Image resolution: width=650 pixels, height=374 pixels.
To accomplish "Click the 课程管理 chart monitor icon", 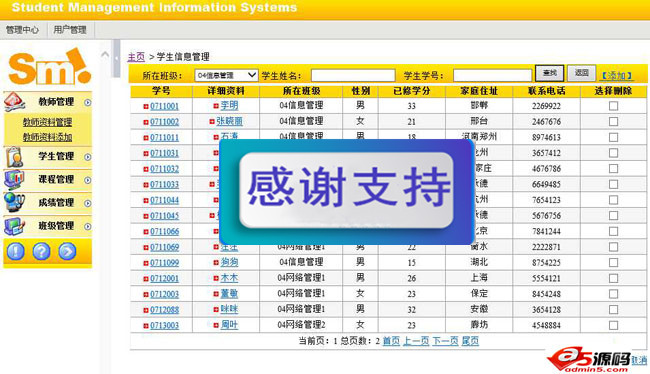I will (x=15, y=180).
